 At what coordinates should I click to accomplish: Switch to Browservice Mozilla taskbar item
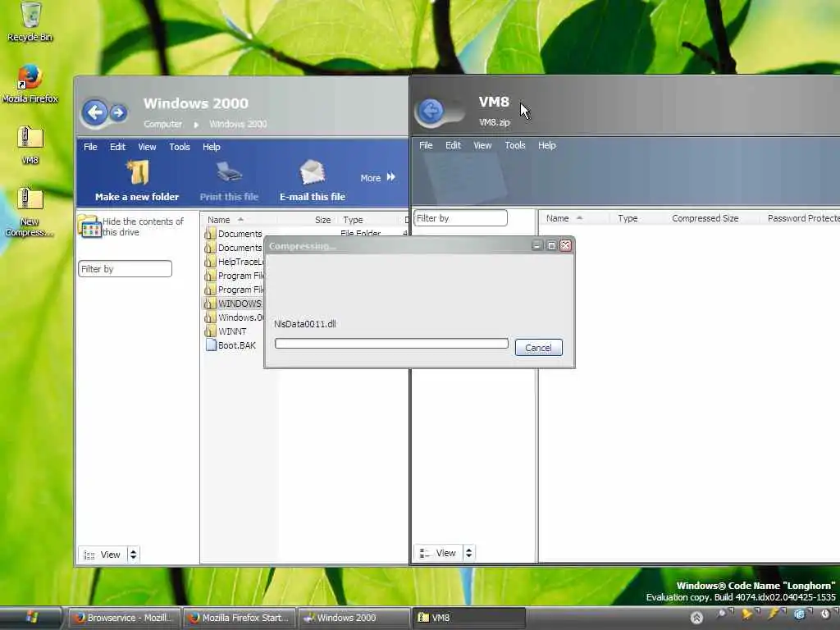tap(124, 618)
